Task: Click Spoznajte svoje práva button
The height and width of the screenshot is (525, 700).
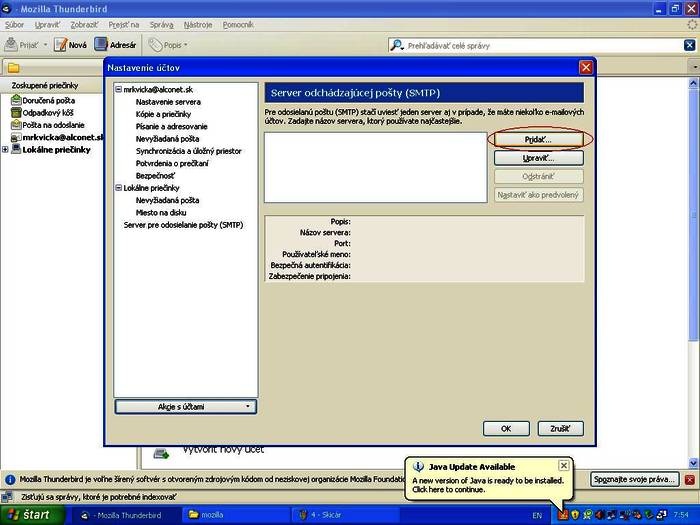Action: [634, 479]
